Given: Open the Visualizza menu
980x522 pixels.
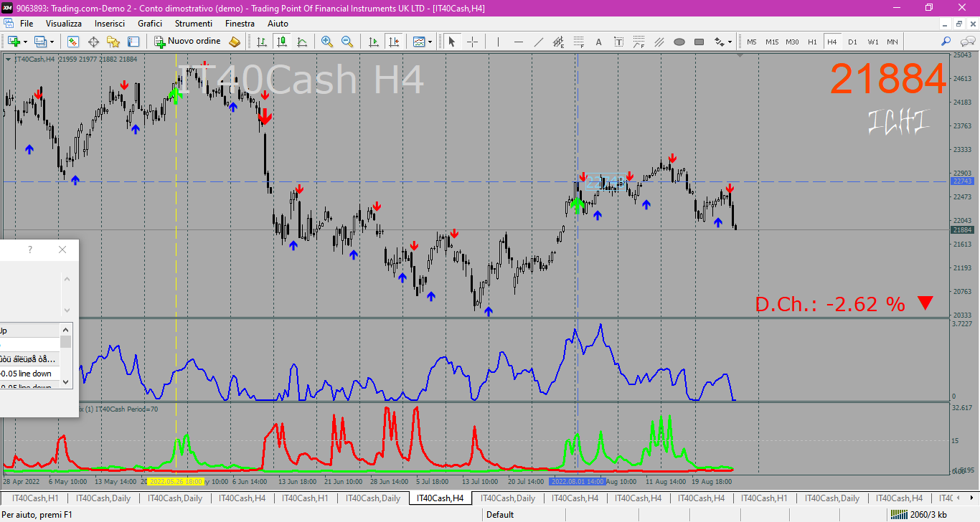Looking at the screenshot, I should coord(64,23).
